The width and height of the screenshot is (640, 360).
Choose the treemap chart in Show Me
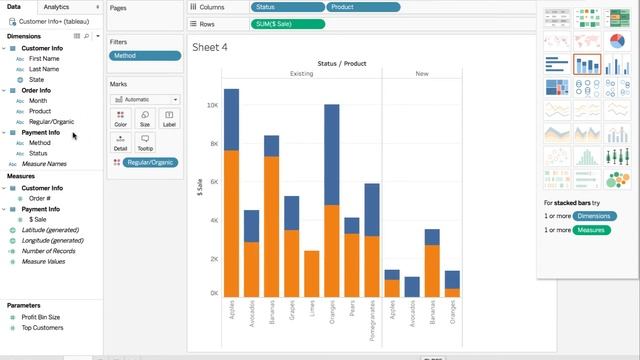tap(557, 88)
